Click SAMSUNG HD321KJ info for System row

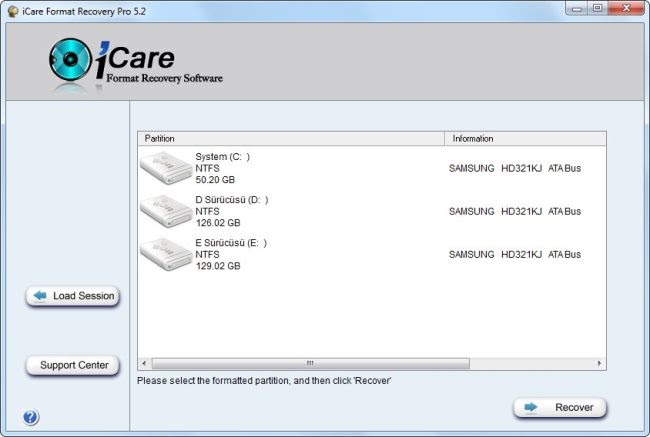click(x=515, y=168)
